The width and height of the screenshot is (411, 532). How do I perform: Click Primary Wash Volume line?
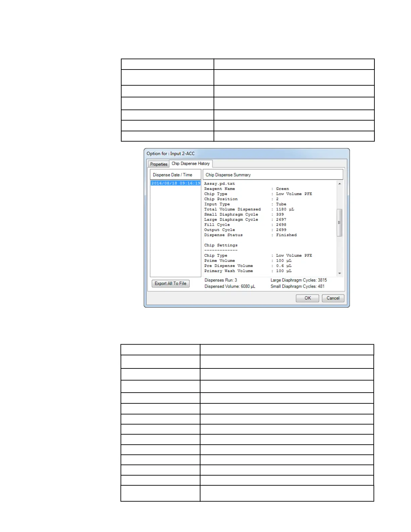point(248,271)
